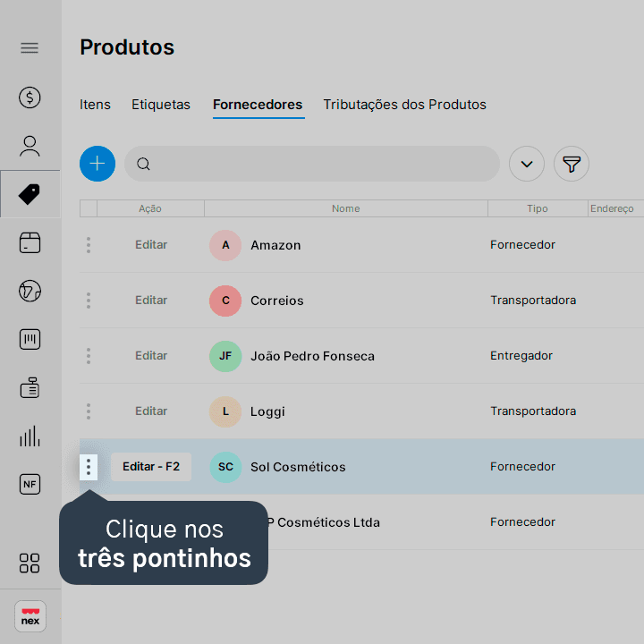The image size is (644, 644).
Task: Click the Editar - F2 button
Action: [151, 467]
